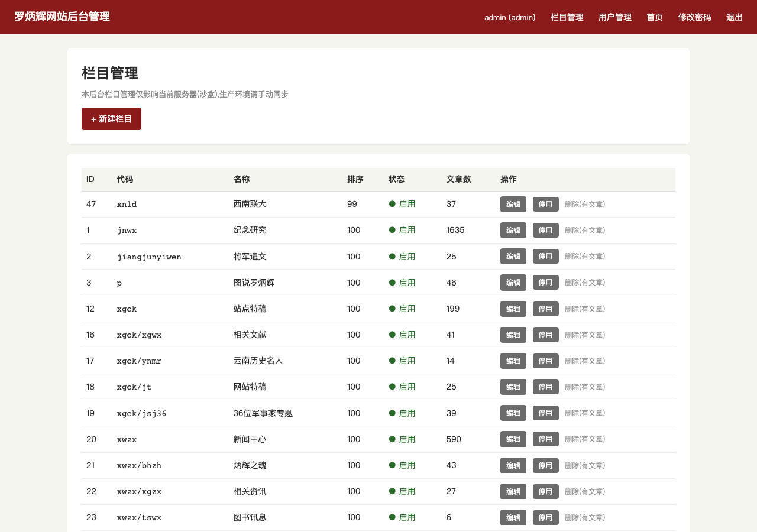Click 停用 on the xgck/xgwx row

tap(546, 335)
